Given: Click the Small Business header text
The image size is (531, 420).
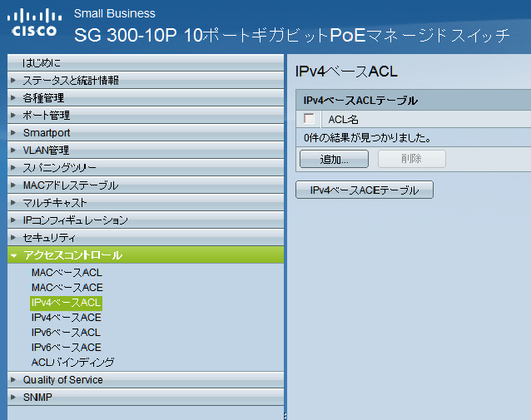Looking at the screenshot, I should click(x=115, y=13).
